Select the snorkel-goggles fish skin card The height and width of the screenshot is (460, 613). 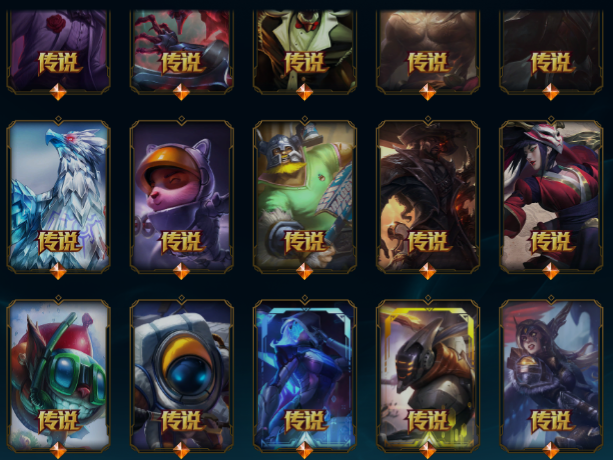point(58,375)
